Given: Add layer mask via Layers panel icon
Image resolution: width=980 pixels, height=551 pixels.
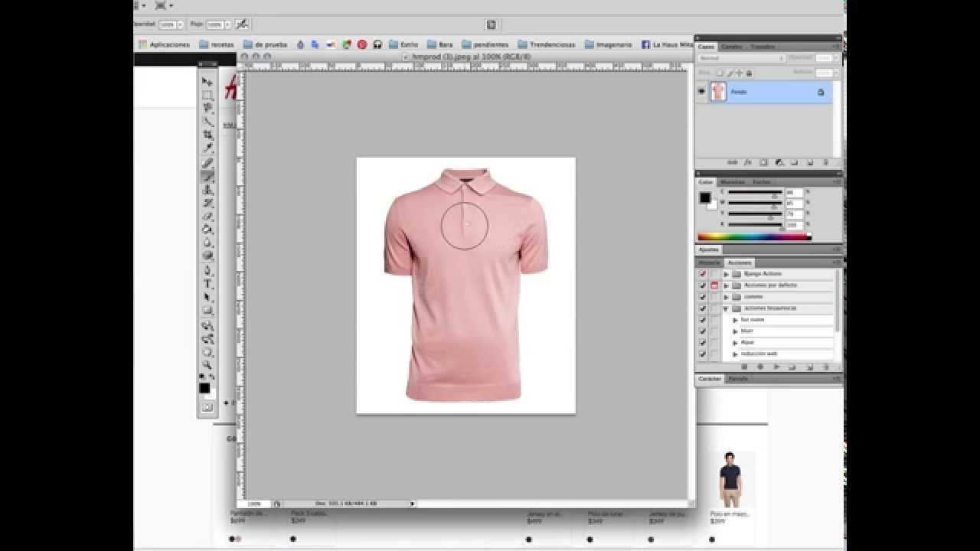Looking at the screenshot, I should tap(763, 162).
